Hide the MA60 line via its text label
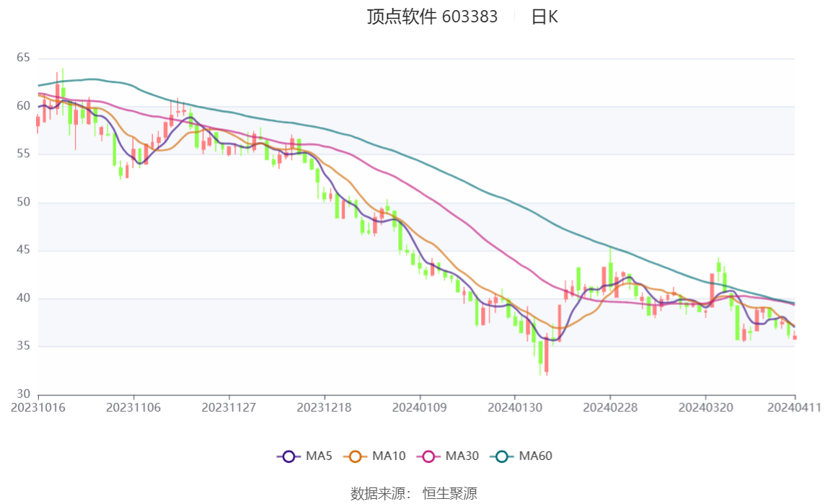Image resolution: width=828 pixels, height=504 pixels. 536,456
